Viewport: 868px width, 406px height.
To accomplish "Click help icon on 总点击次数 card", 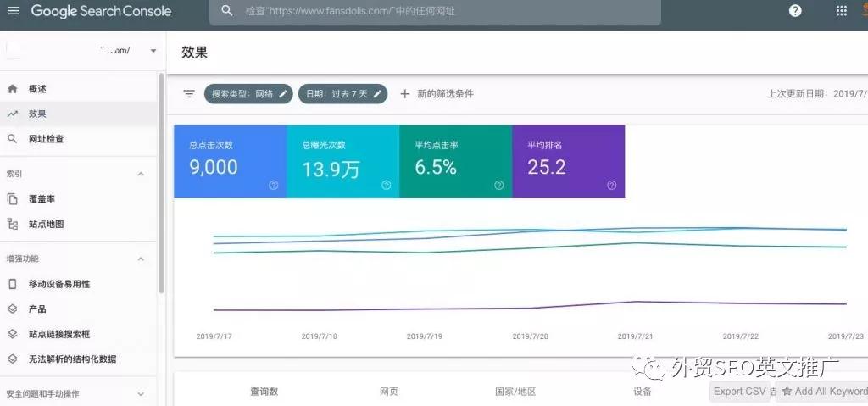I will click(273, 185).
